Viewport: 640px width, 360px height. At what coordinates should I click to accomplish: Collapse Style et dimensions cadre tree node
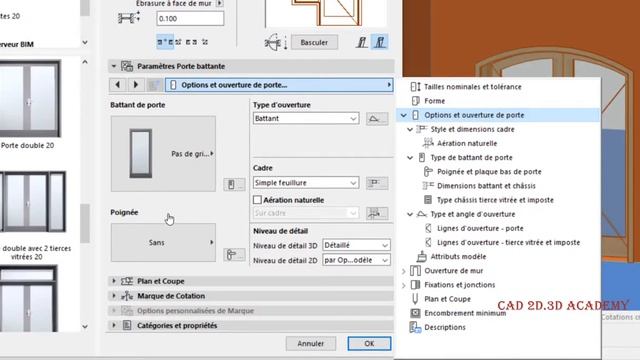[410, 129]
